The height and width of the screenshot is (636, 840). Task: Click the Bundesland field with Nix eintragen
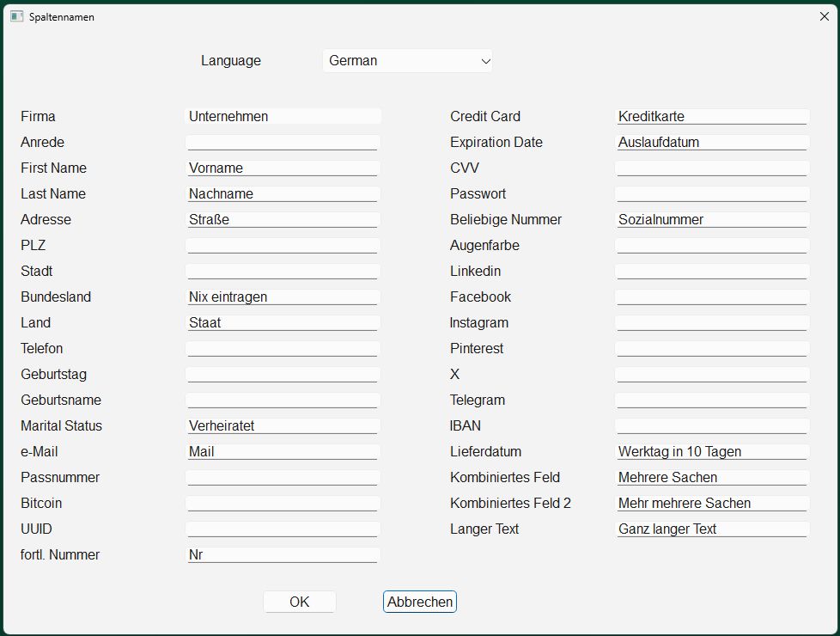point(283,297)
